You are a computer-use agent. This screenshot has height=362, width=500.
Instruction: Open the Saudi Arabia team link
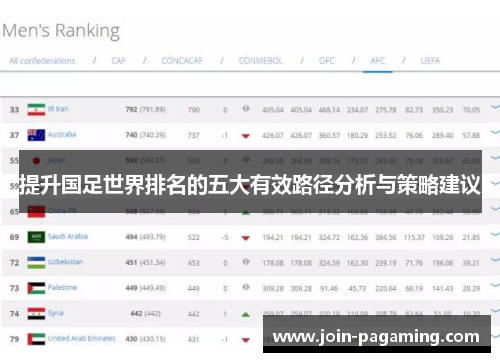pos(68,236)
